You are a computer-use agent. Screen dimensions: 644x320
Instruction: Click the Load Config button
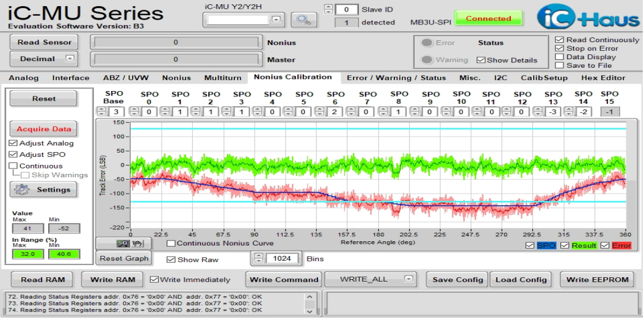pos(521,280)
